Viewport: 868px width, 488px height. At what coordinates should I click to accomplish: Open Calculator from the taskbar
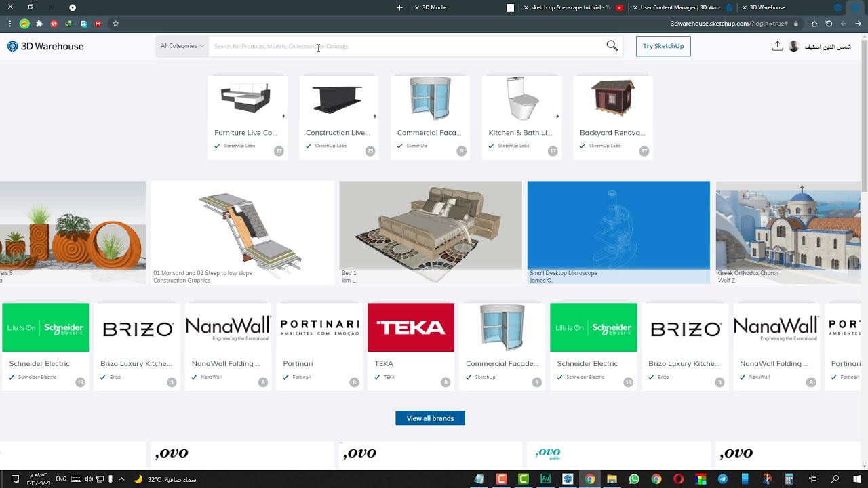coord(789,479)
